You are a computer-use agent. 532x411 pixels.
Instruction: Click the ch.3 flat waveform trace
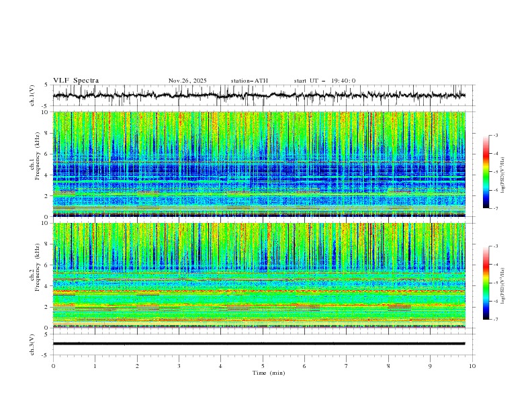[x=259, y=344]
